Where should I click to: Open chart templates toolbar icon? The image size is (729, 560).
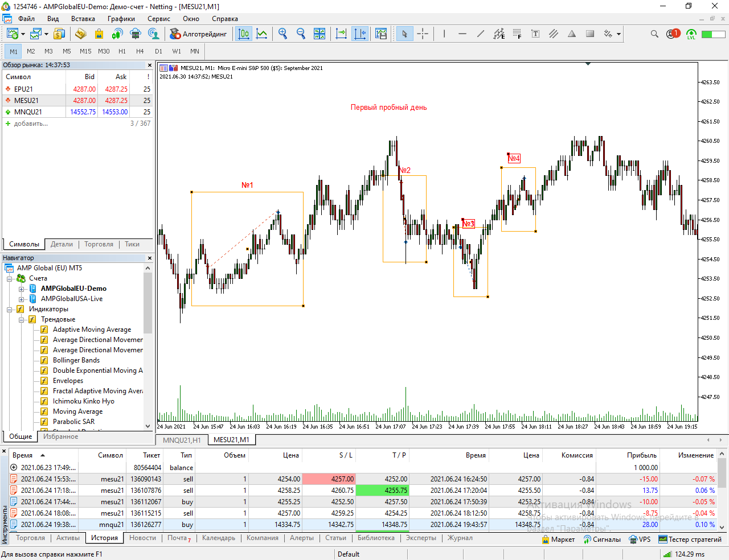(381, 34)
